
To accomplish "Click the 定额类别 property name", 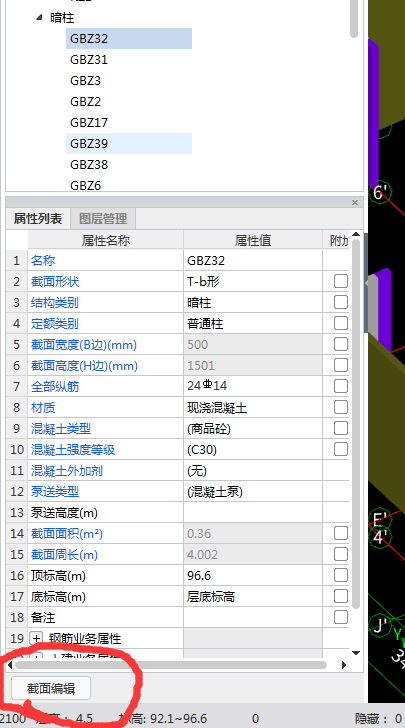I will point(55,323).
